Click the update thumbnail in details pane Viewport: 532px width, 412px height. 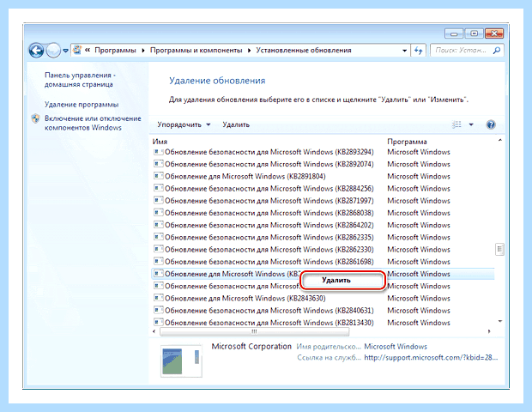tap(181, 361)
